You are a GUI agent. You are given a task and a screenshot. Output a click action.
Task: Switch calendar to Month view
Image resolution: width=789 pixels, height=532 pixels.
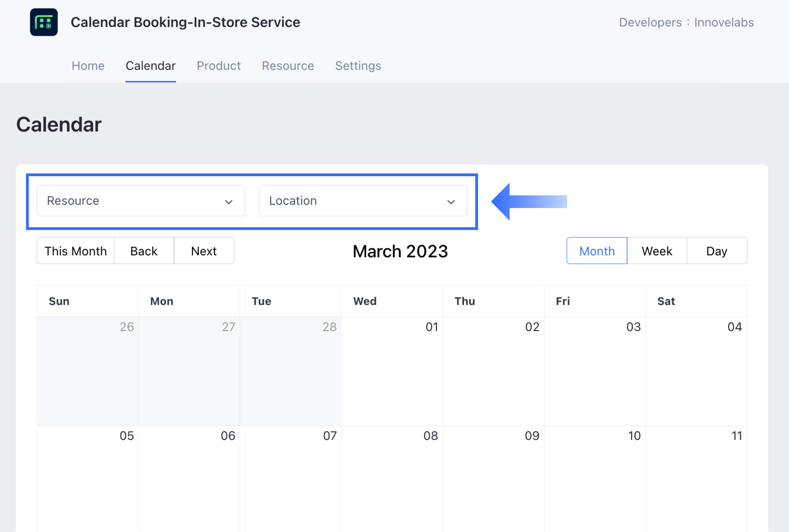point(597,251)
